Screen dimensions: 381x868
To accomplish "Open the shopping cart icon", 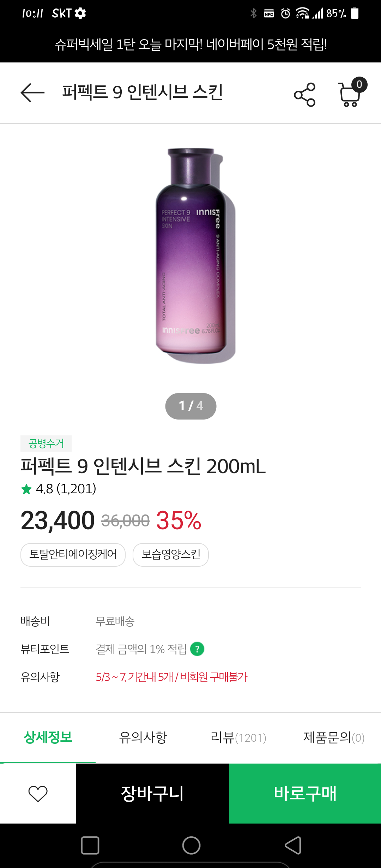I will pos(350,94).
